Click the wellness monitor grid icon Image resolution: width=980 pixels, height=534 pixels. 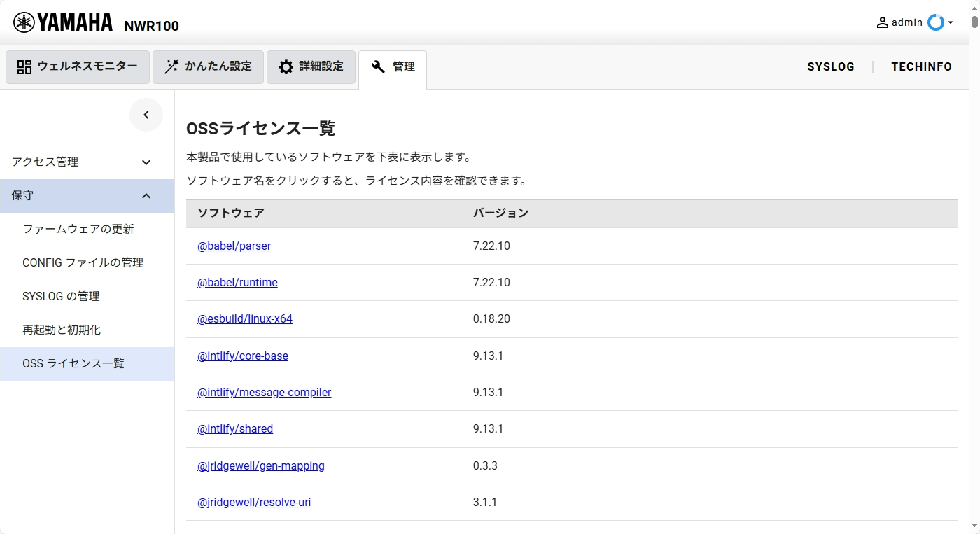[24, 67]
